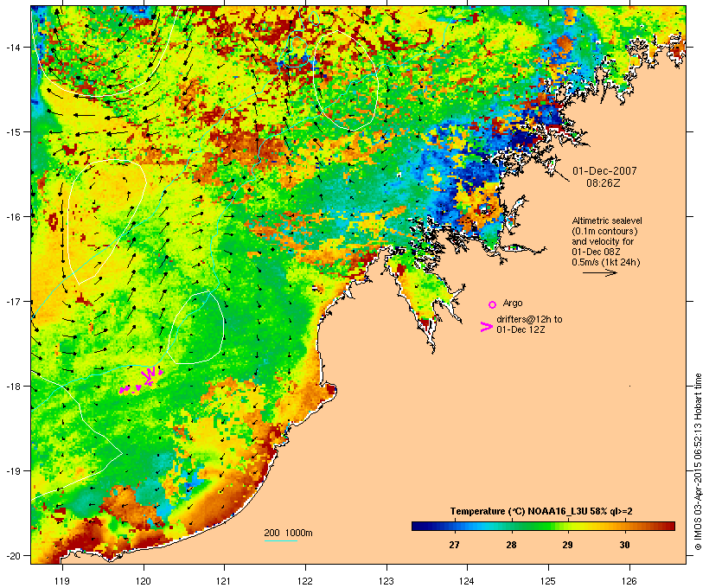Click the longitude label 122

click(305, 581)
